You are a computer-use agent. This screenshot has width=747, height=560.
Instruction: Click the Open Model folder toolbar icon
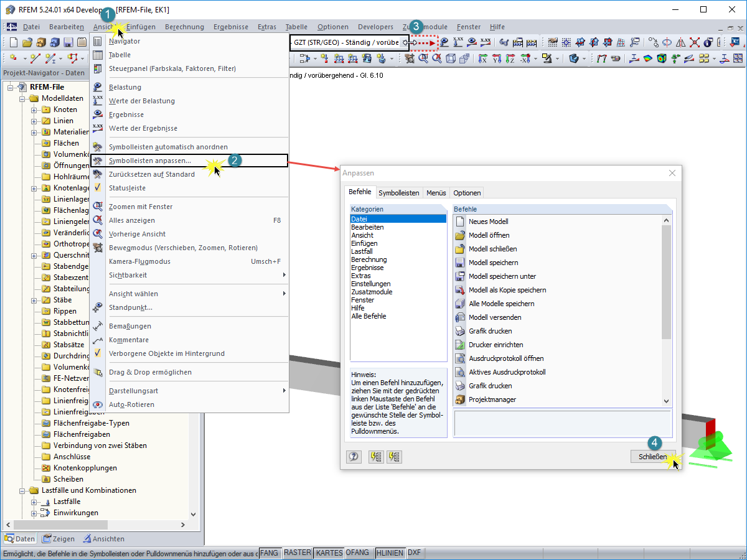(x=27, y=42)
